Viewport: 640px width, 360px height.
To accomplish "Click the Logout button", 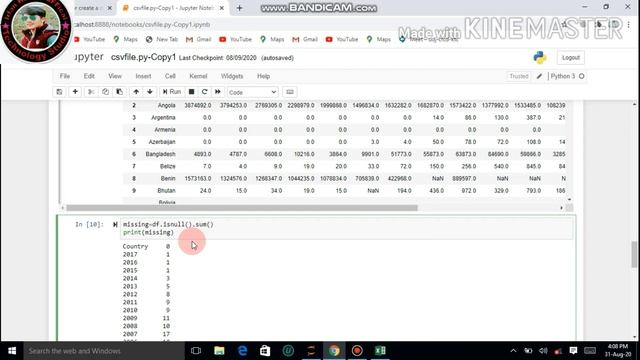I will tap(571, 58).
